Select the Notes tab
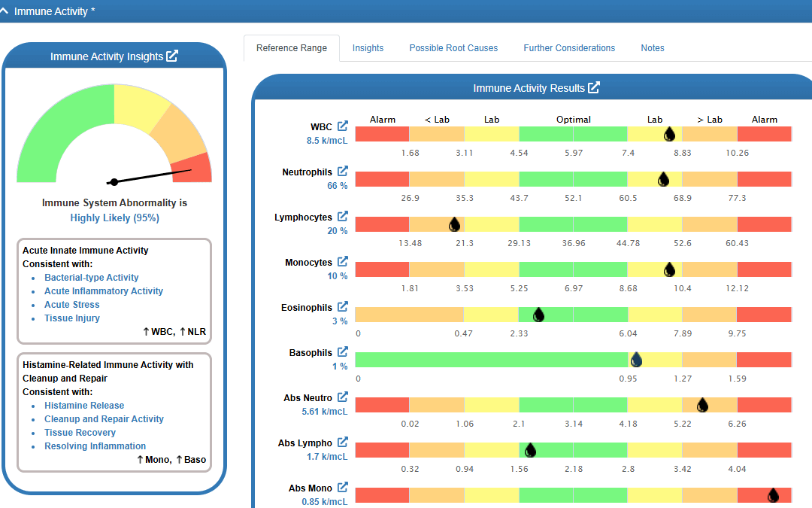Image resolution: width=812 pixels, height=508 pixels. click(652, 47)
